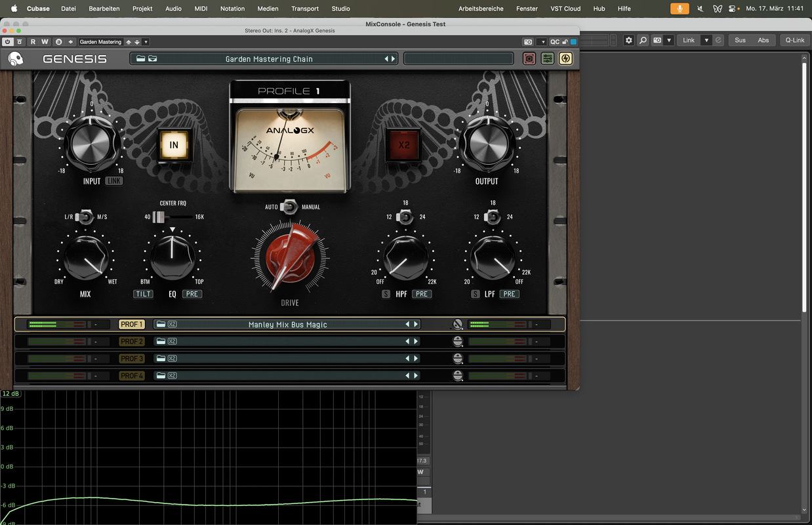Screen dimensions: 812x525
Task: Open the MixConsole Link dropdown arrow
Action: click(706, 40)
